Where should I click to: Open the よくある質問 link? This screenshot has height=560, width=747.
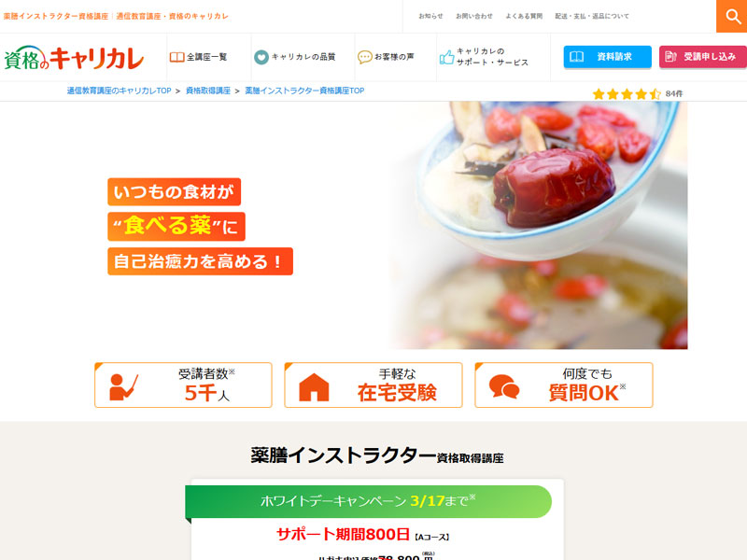pyautogui.click(x=524, y=16)
